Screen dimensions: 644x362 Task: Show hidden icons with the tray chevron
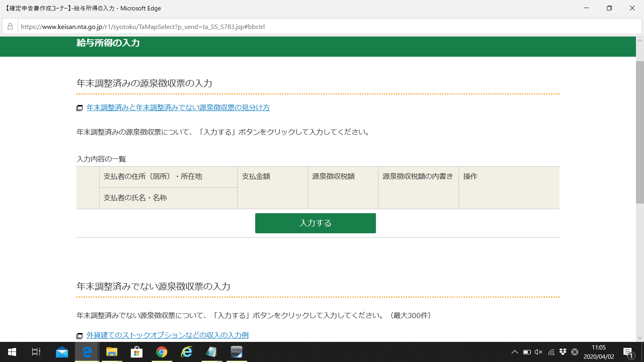click(514, 352)
